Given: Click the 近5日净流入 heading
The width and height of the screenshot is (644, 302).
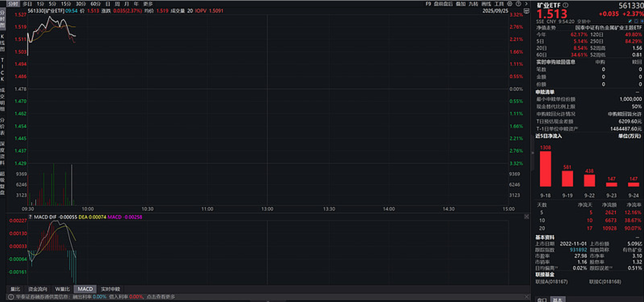Looking at the screenshot, I should pyautogui.click(x=549, y=136).
